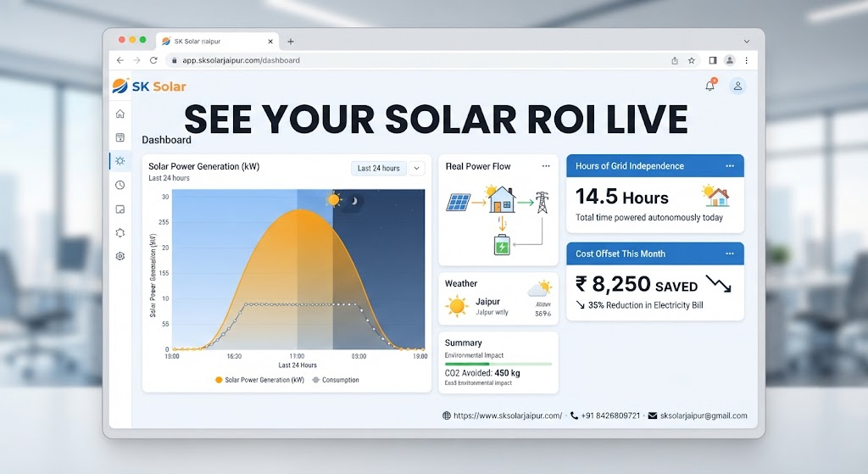Viewport: 868px width, 474px height.
Task: Open Cost Offset This Month options menu
Action: (730, 254)
